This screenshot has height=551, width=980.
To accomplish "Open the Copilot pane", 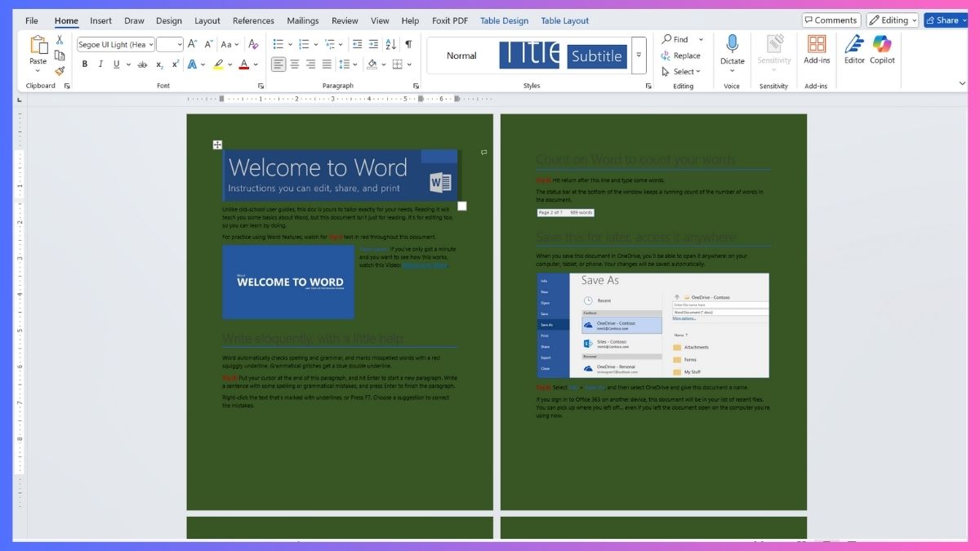I will [882, 49].
